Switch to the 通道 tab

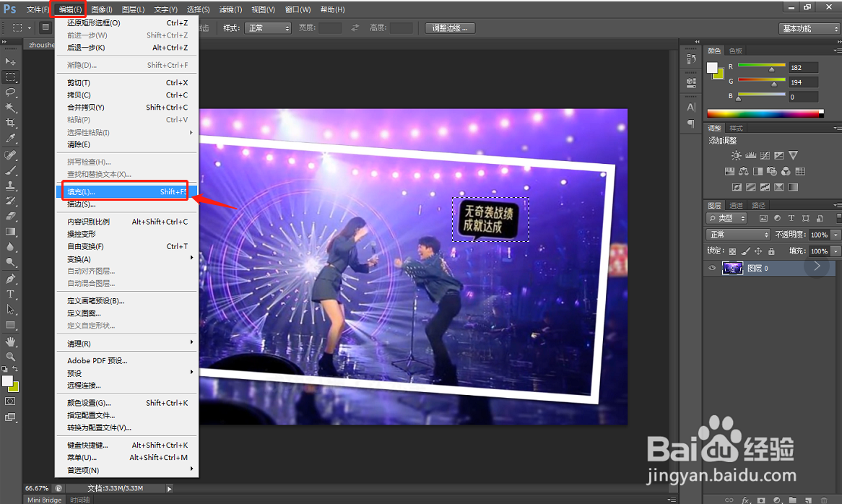tap(736, 206)
